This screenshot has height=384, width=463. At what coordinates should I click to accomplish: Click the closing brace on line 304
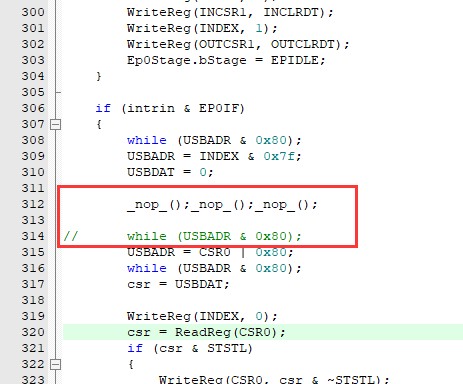click(99, 76)
